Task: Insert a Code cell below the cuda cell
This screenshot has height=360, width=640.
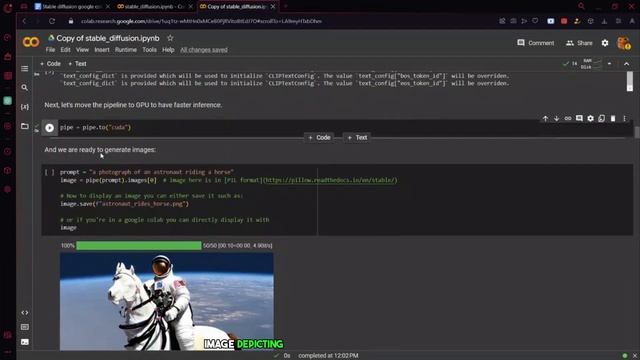Action: pyautogui.click(x=320, y=138)
